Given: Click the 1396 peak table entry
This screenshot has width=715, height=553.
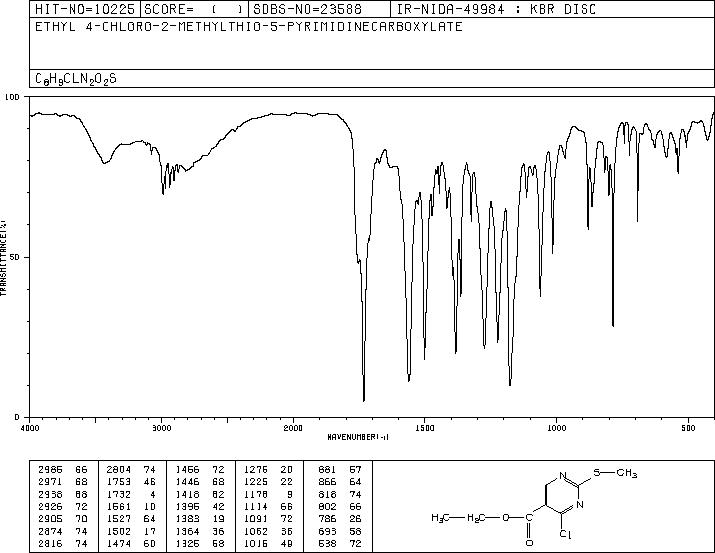Looking at the screenshot, I should coord(200,506).
